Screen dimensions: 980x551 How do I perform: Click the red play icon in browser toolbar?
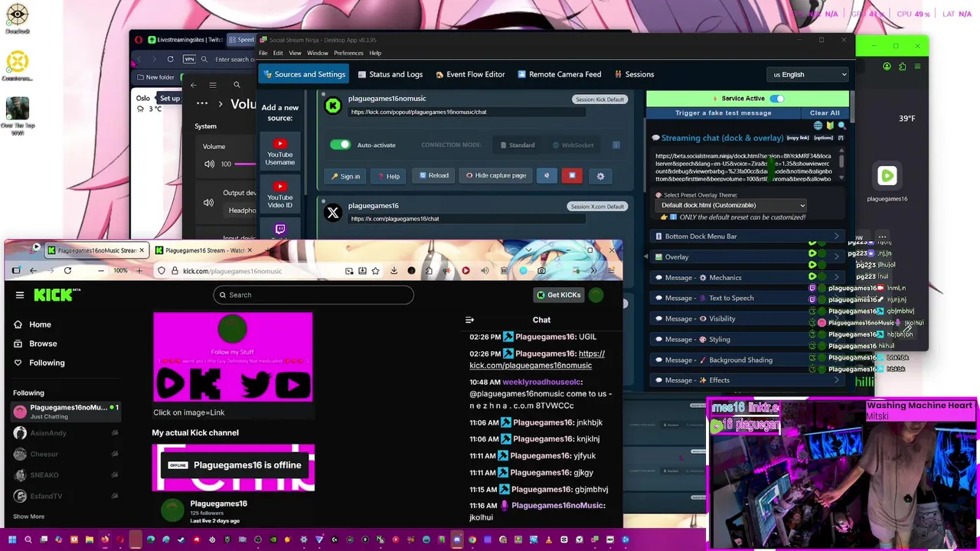465,270
